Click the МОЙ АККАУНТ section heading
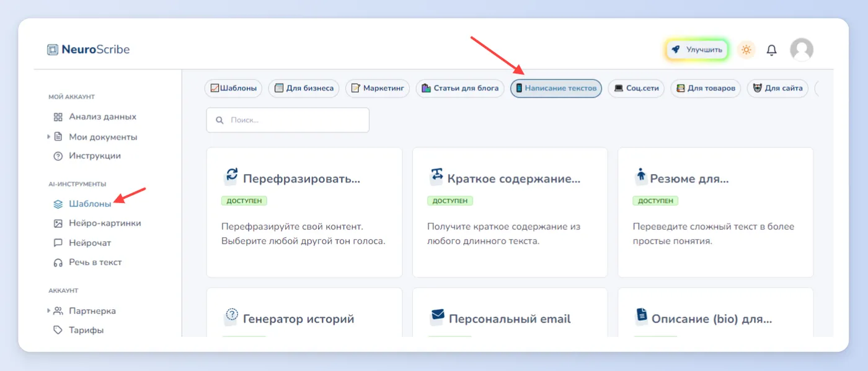 coord(71,97)
